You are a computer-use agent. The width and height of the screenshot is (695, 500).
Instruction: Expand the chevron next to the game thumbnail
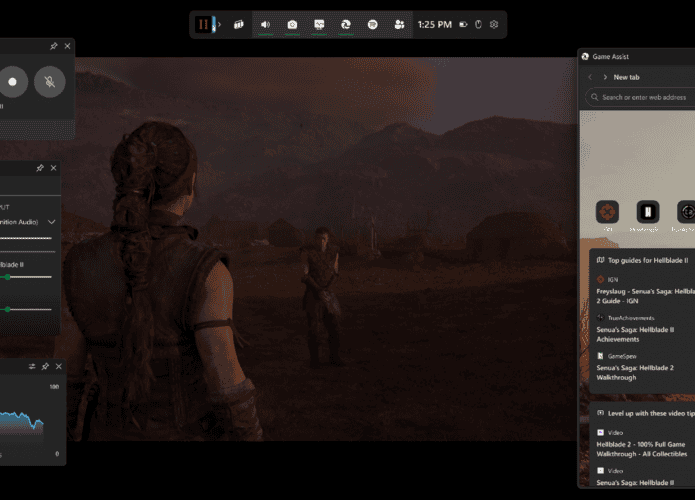click(219, 24)
